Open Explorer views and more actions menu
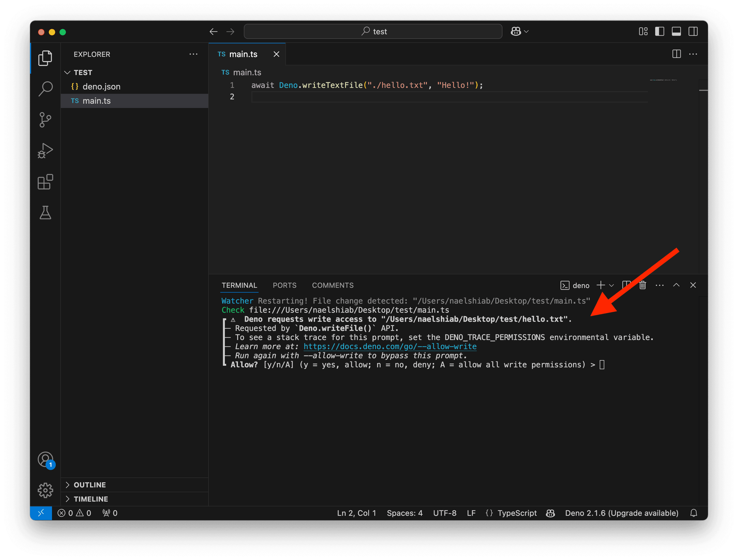 click(193, 54)
